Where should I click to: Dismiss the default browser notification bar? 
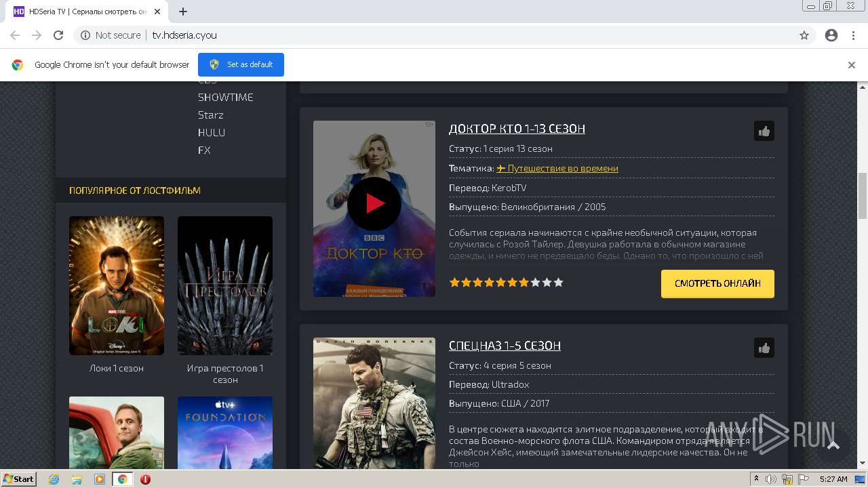(x=852, y=65)
